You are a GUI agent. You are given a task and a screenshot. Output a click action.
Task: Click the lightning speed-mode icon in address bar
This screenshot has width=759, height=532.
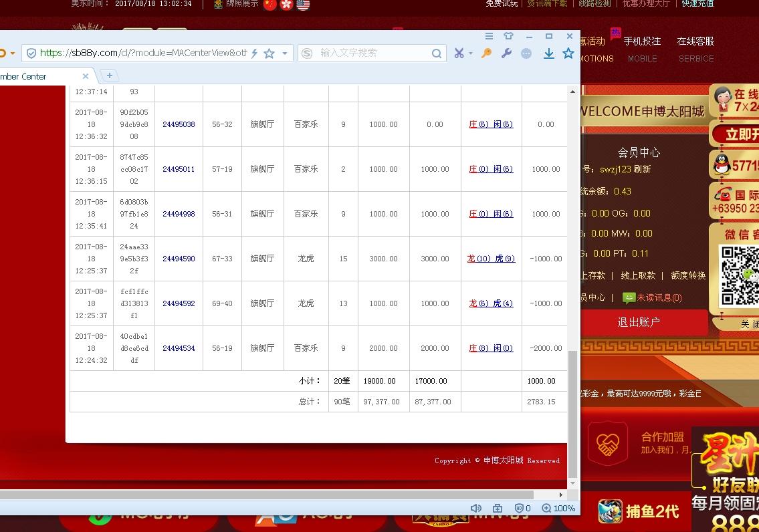click(x=254, y=53)
